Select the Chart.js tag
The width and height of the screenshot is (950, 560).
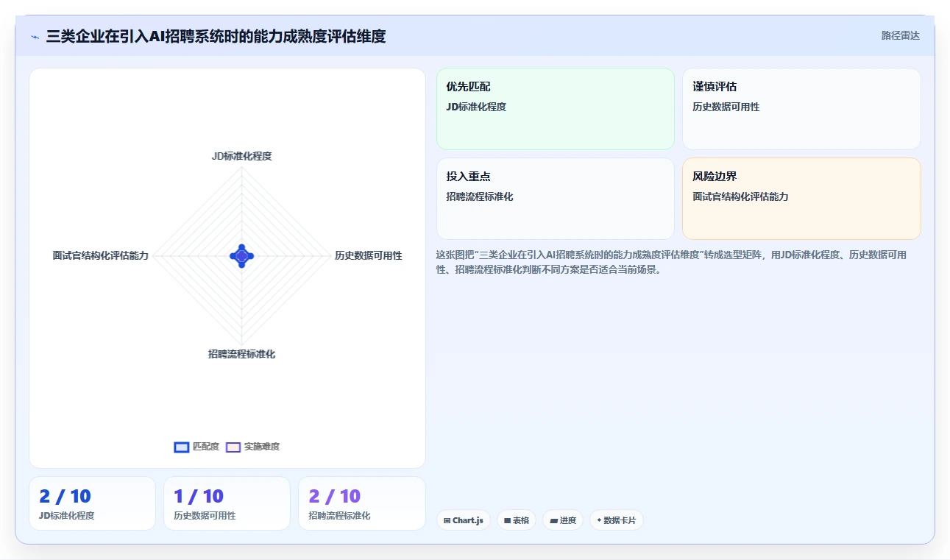pyautogui.click(x=464, y=520)
